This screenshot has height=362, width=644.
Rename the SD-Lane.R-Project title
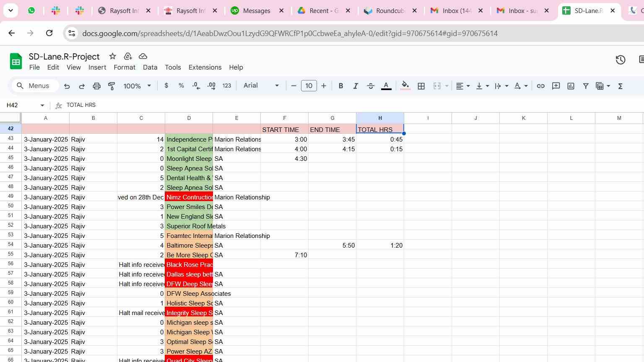64,57
